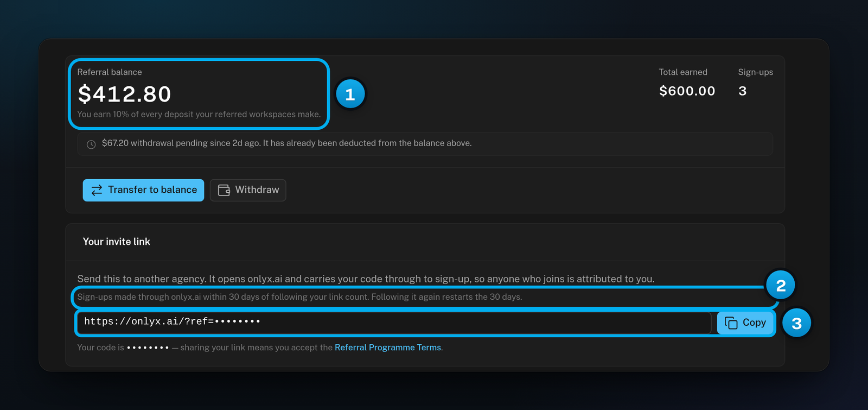The height and width of the screenshot is (410, 868).
Task: Click the Transfer to balance button
Action: [x=143, y=190]
